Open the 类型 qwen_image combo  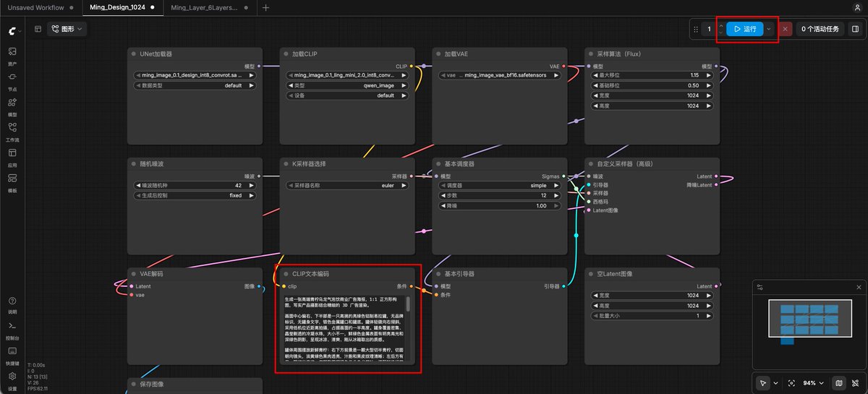(347, 85)
